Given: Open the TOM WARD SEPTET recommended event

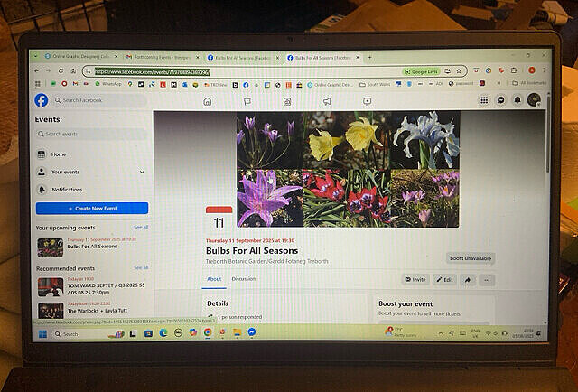Looking at the screenshot, I should [92, 287].
